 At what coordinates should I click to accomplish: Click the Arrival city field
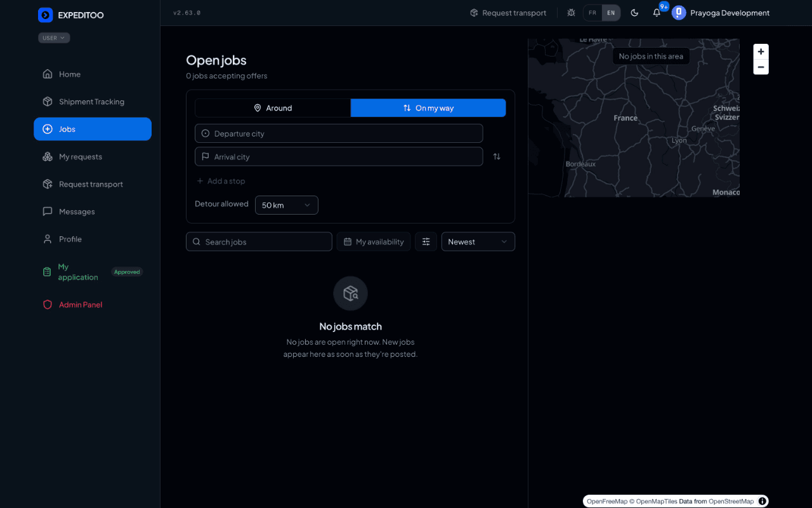339,157
